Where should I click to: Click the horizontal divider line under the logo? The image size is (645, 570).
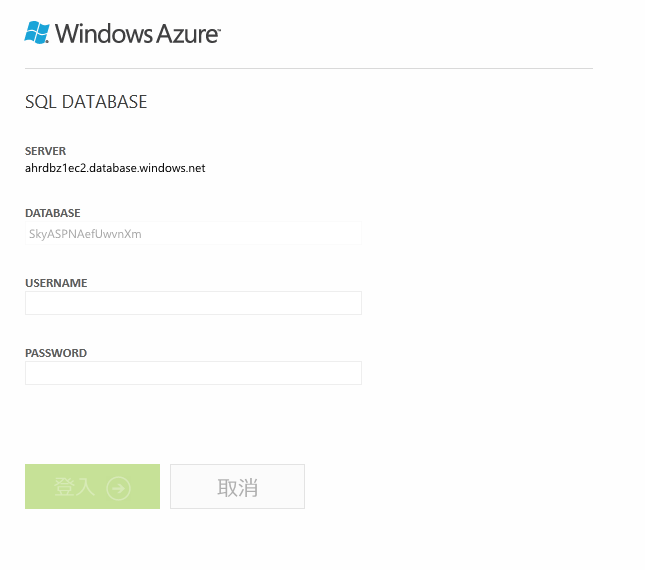pyautogui.click(x=309, y=68)
